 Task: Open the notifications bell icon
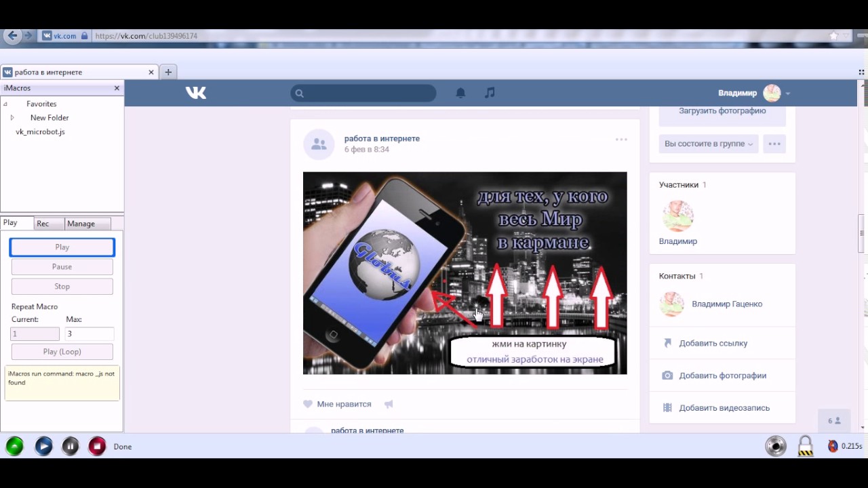pos(460,93)
